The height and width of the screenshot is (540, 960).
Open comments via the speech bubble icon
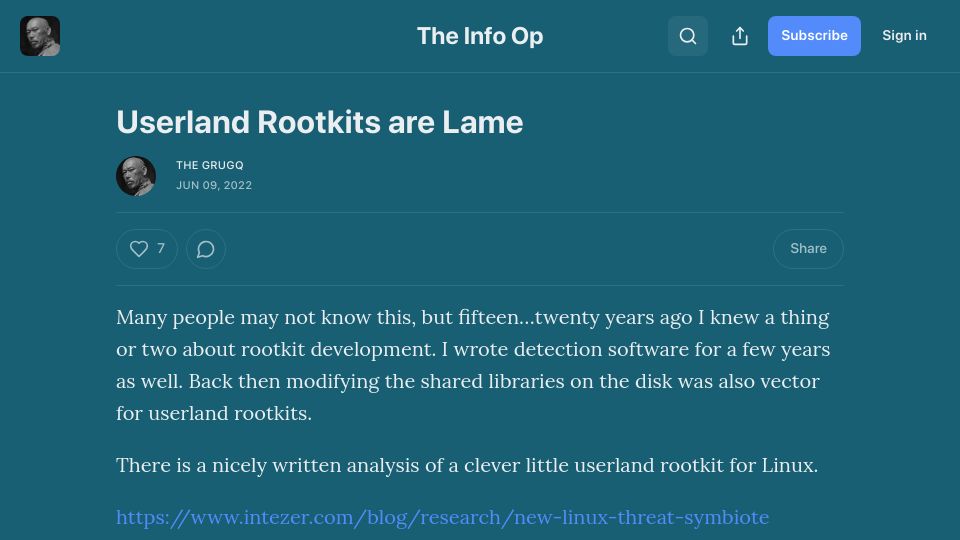206,249
